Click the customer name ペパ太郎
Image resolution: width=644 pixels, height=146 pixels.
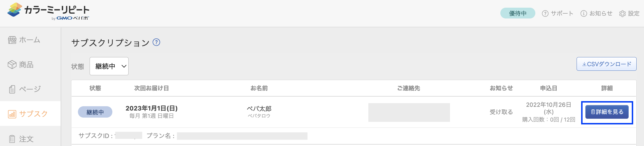point(259,109)
